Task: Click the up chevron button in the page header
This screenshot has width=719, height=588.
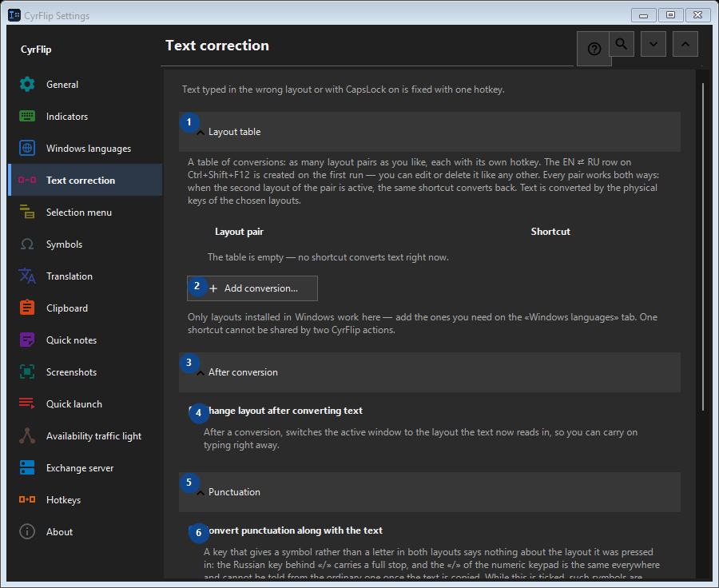Action: [x=685, y=44]
